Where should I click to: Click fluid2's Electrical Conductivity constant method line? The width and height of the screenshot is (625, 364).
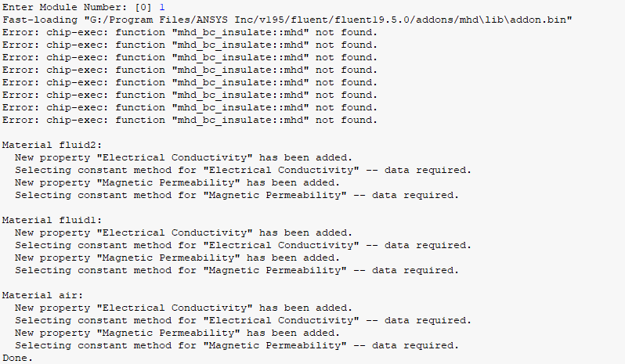[x=243, y=170]
